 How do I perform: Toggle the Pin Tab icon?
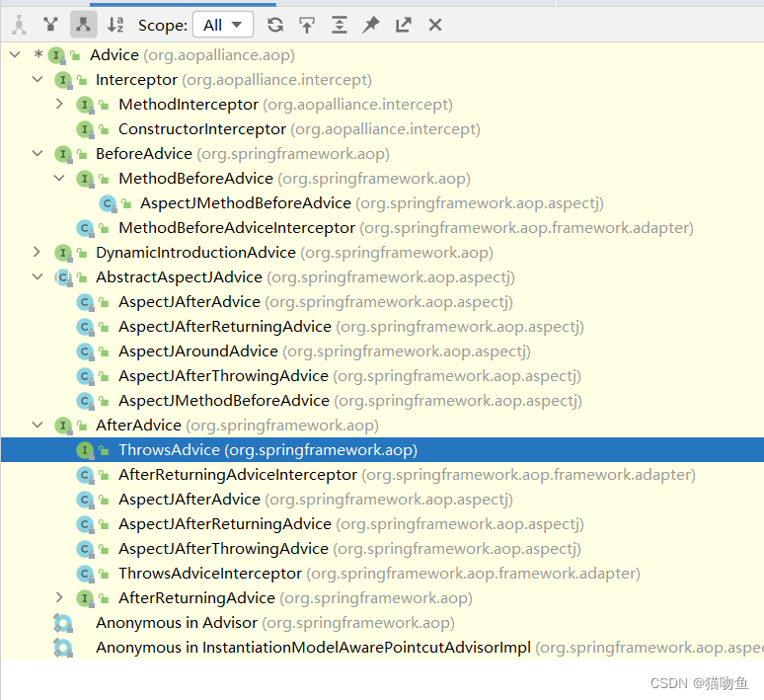371,25
